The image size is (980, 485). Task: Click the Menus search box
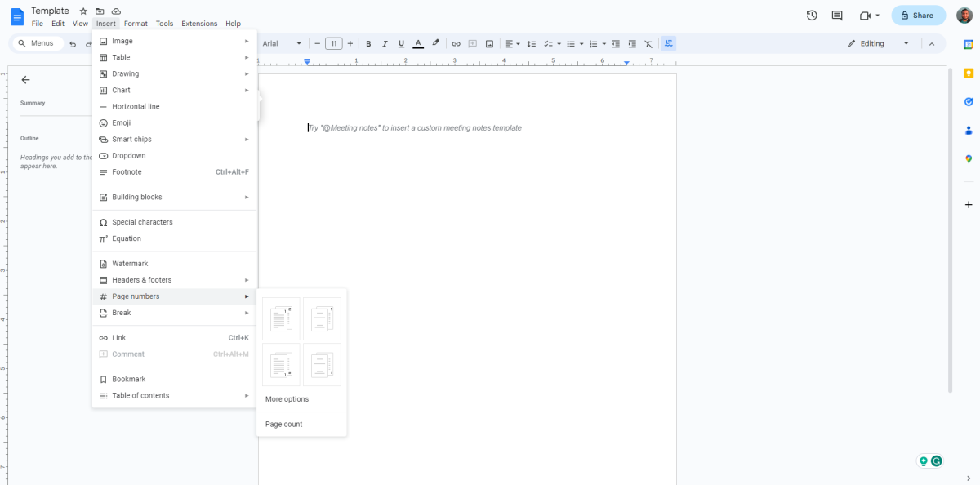[39, 43]
